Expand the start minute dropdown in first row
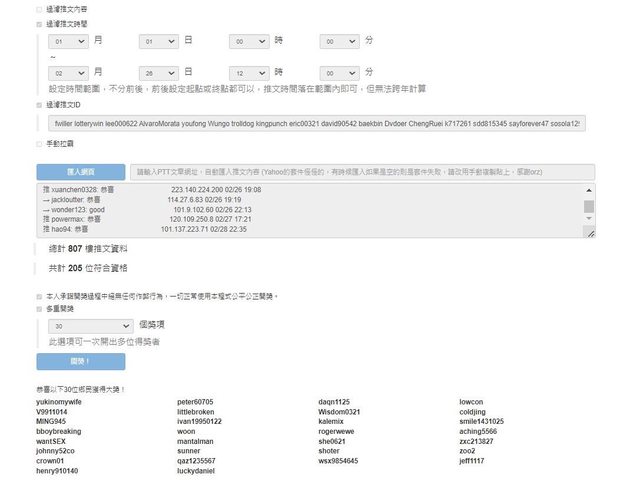 pyautogui.click(x=339, y=41)
